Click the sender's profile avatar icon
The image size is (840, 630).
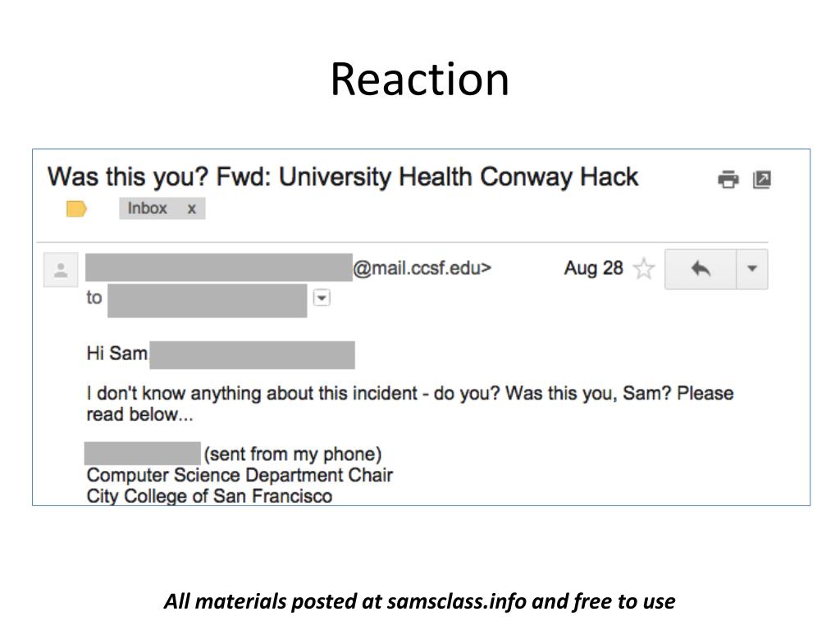(x=61, y=269)
